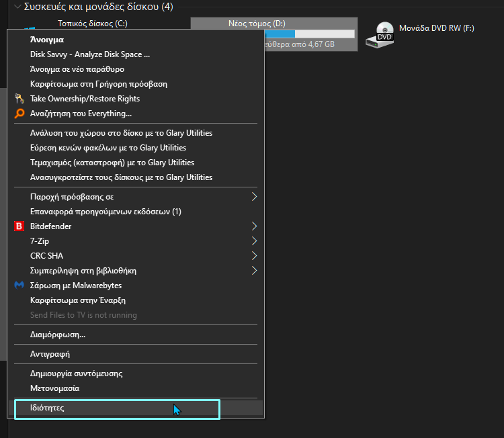Select the Τοπικός δίσκος (C:) drive label
Viewport: 504px width, 438px height.
93,24
